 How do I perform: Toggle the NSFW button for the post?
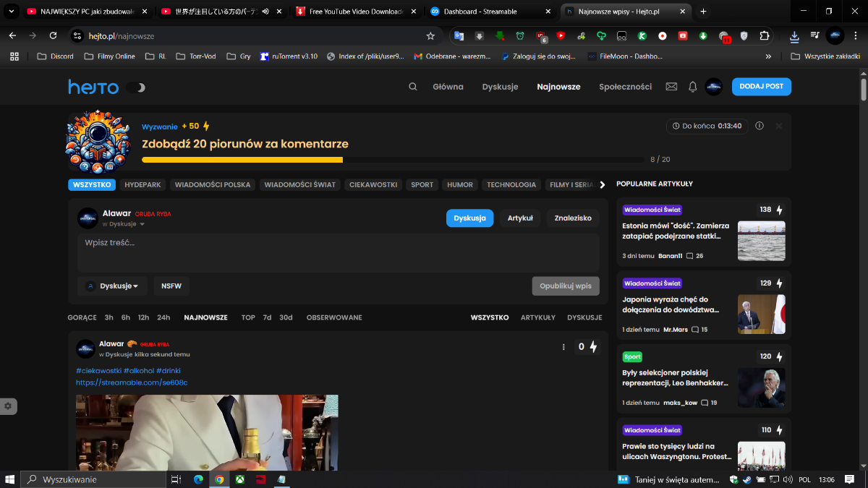click(x=171, y=286)
